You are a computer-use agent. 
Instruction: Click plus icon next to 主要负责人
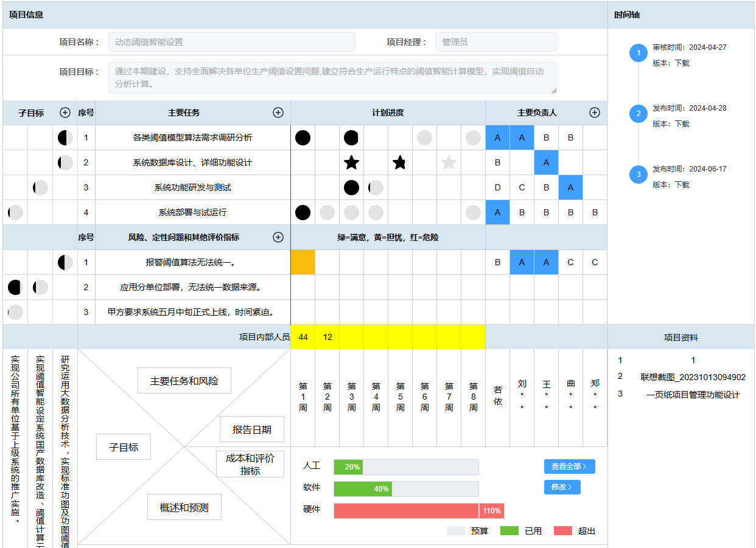coord(595,113)
